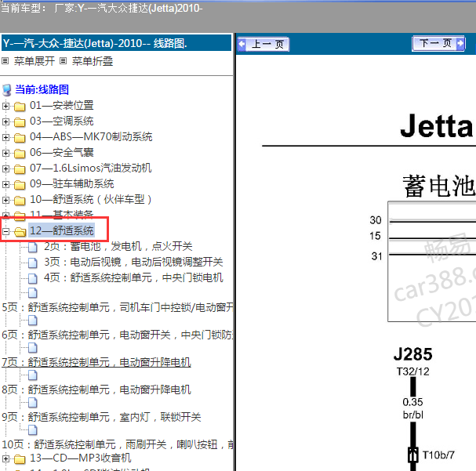This screenshot has height=471, width=476.
Task: Select the highlighted 12—舒适系统 tree item
Action: pos(62,231)
